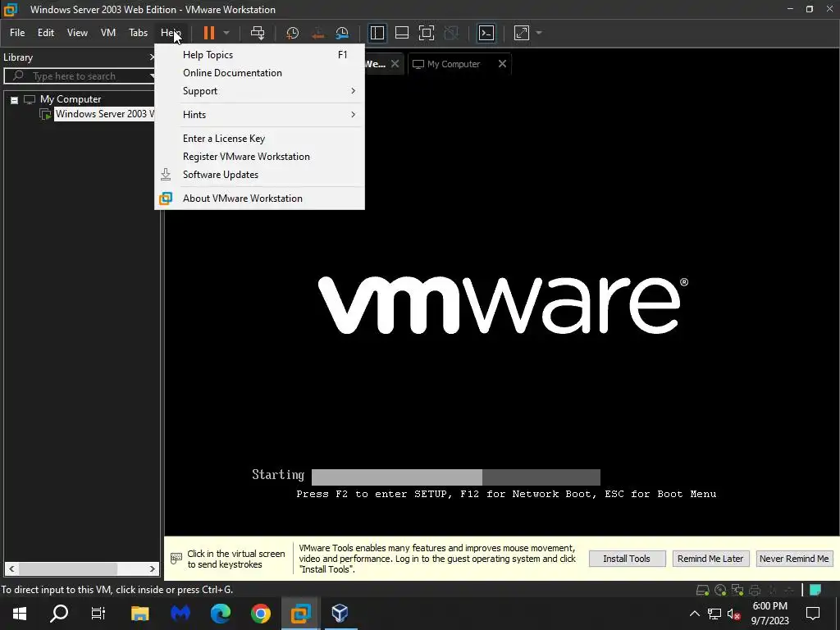The image size is (840, 630).
Task: Open the File menu
Action: (17, 33)
